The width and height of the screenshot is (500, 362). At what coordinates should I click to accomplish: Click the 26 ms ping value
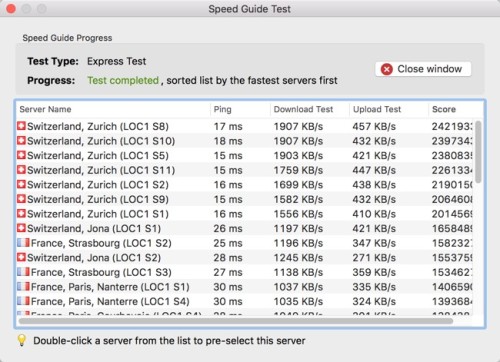click(228, 229)
